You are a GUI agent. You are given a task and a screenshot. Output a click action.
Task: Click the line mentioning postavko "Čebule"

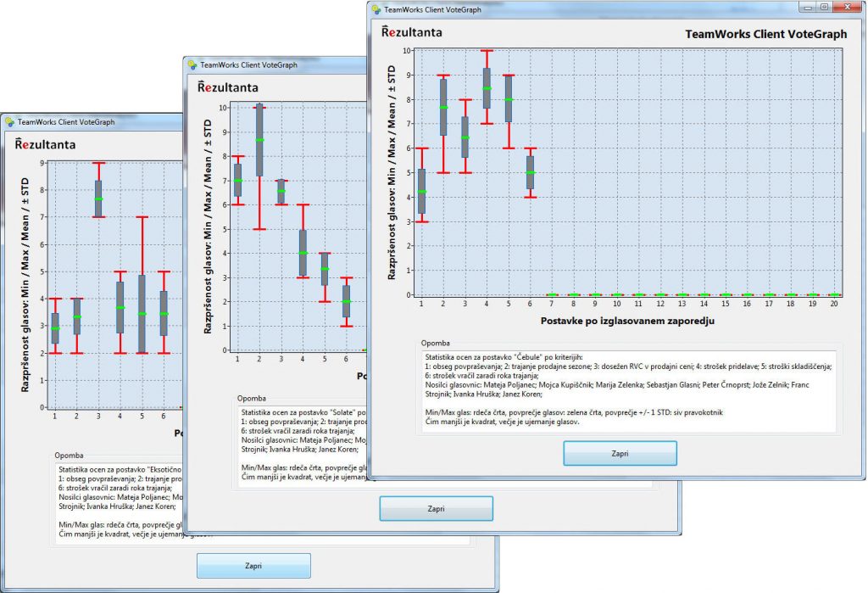[504, 357]
